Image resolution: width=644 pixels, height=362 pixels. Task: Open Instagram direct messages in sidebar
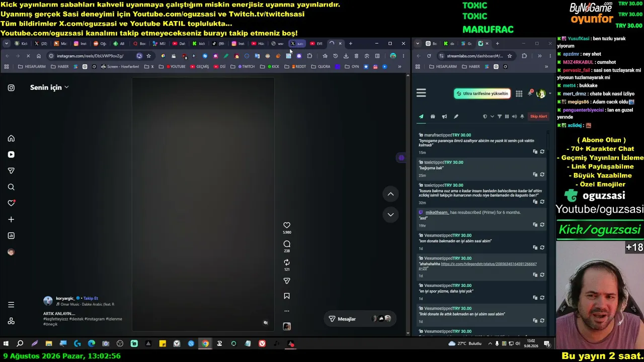[x=11, y=171]
